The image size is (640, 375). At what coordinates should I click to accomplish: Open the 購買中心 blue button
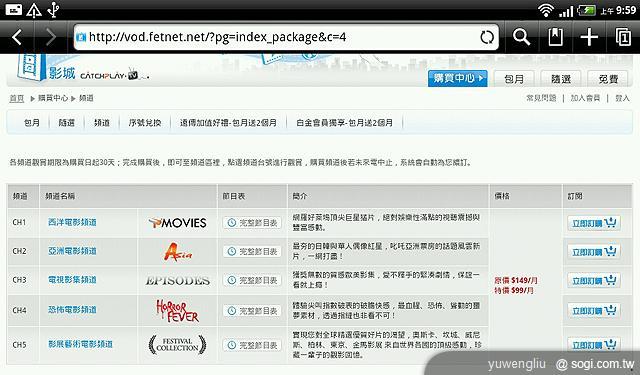click(x=458, y=78)
